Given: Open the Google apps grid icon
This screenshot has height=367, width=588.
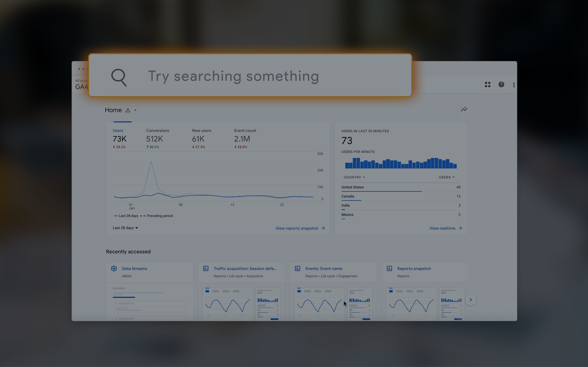Looking at the screenshot, I should [x=487, y=84].
